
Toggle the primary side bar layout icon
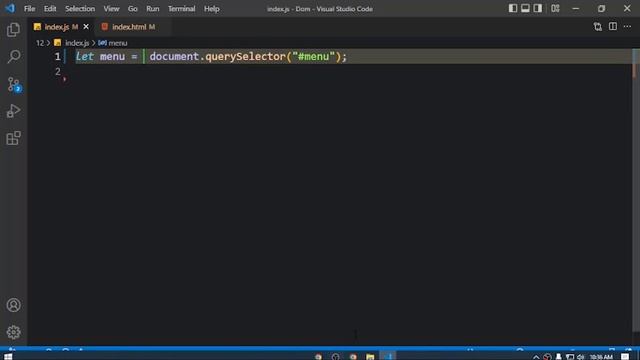[x=513, y=8]
